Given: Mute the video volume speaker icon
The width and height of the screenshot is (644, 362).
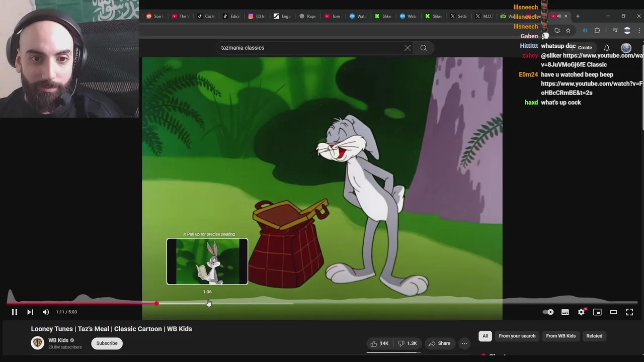Looking at the screenshot, I should pos(46,312).
